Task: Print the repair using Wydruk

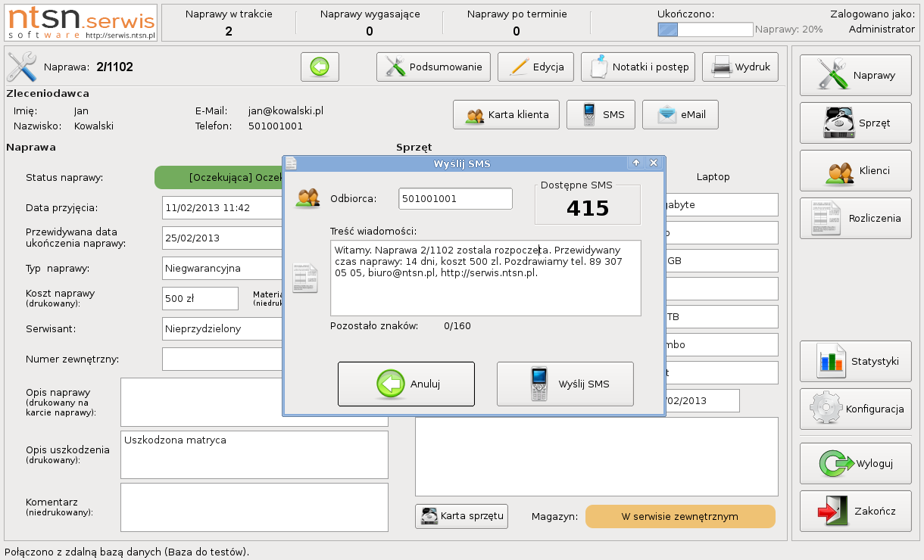Action: click(x=740, y=67)
